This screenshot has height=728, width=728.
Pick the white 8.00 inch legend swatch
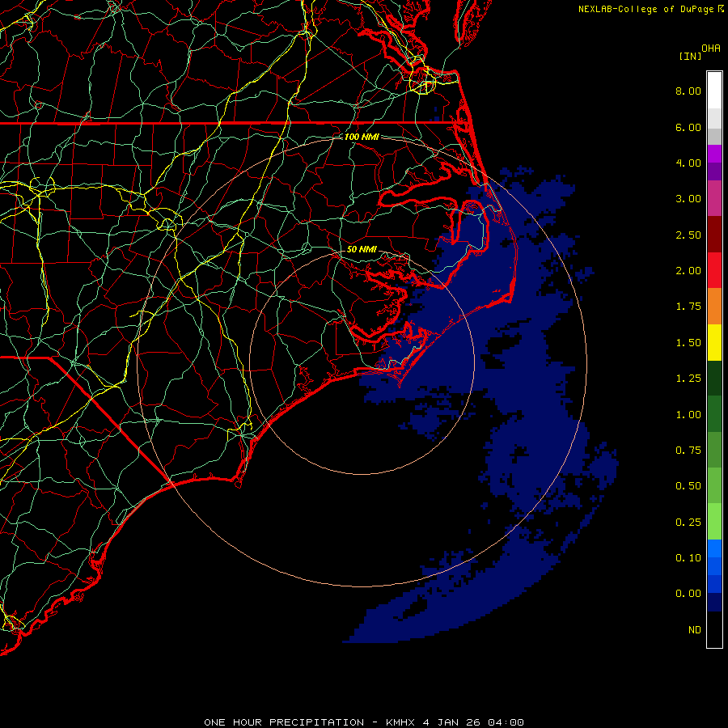coord(714,91)
